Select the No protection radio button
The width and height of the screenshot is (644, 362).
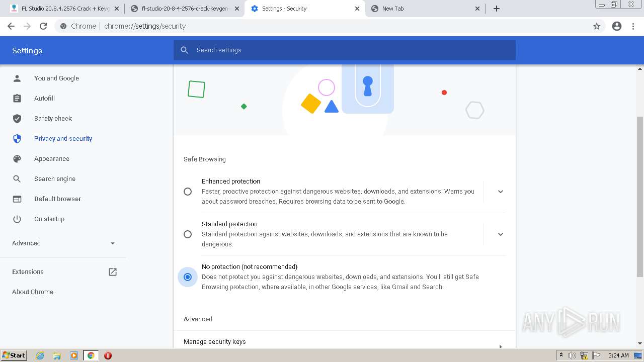[188, 277]
